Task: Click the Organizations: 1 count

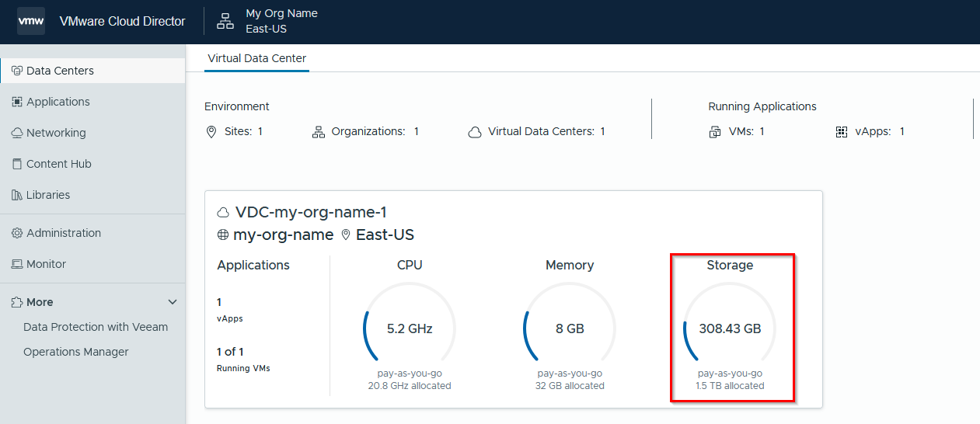Action: coord(375,131)
